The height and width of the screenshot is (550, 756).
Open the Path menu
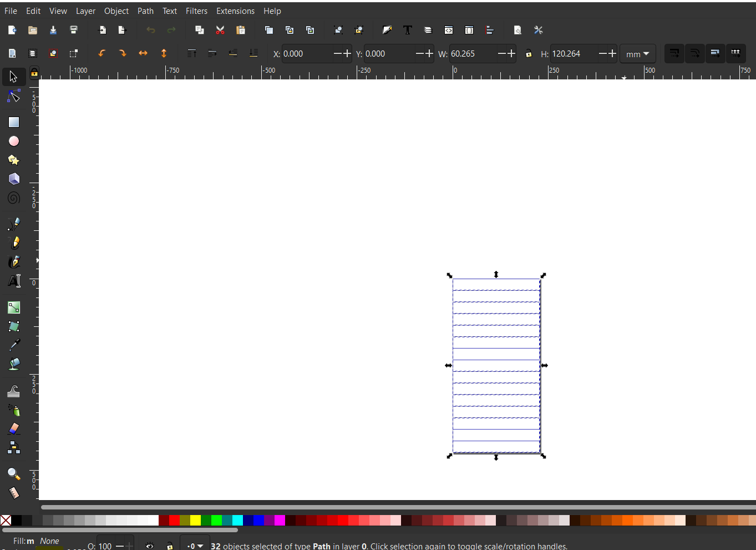click(x=145, y=11)
